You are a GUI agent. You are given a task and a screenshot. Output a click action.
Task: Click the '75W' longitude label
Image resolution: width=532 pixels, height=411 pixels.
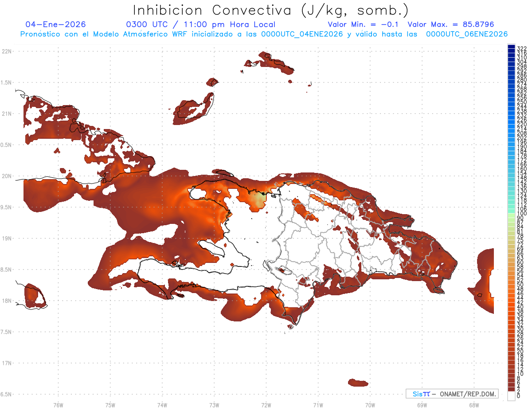pyautogui.click(x=110, y=405)
